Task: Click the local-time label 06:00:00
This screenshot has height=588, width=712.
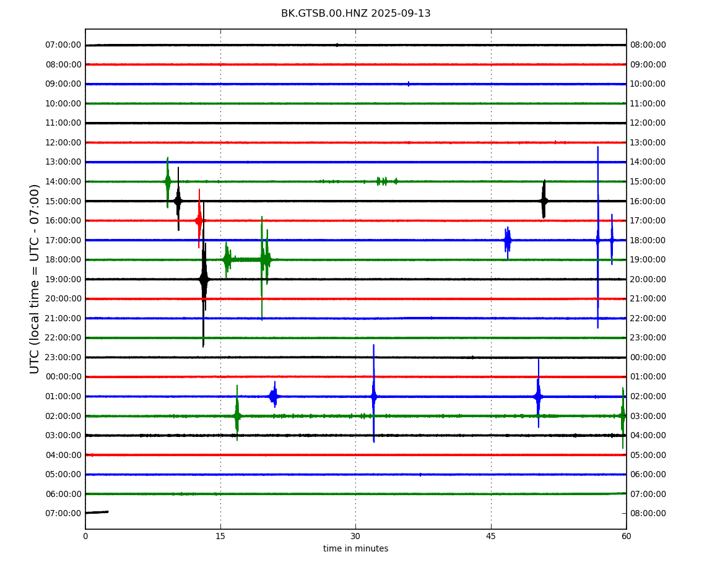Action: [648, 475]
